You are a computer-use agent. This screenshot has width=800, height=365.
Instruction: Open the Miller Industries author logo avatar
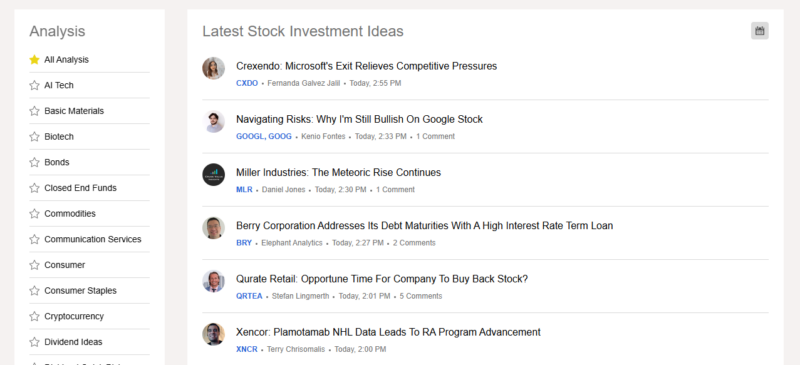[213, 175]
